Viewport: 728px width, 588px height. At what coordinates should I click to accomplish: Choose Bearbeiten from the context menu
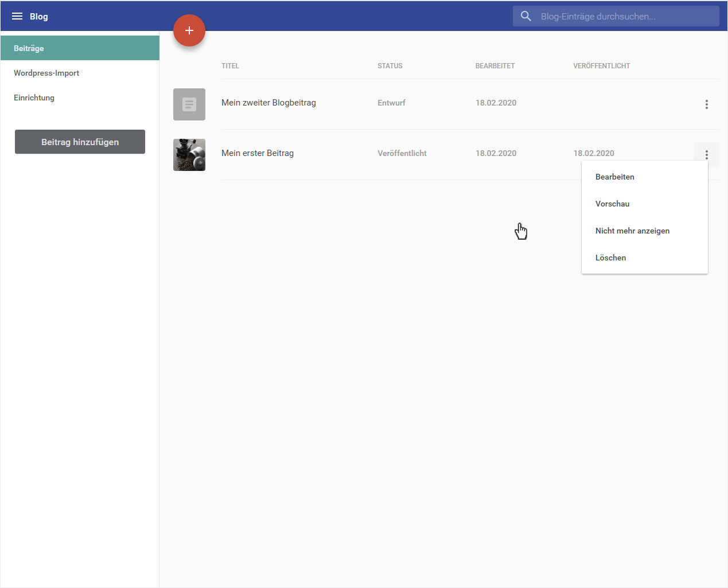[645, 177]
